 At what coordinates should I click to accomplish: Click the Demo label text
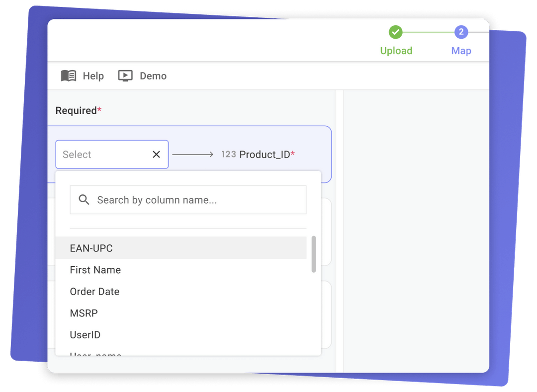click(x=153, y=76)
